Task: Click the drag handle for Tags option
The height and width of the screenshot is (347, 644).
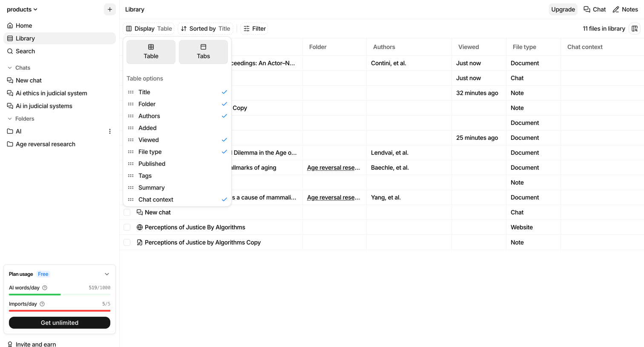Action: click(x=131, y=176)
